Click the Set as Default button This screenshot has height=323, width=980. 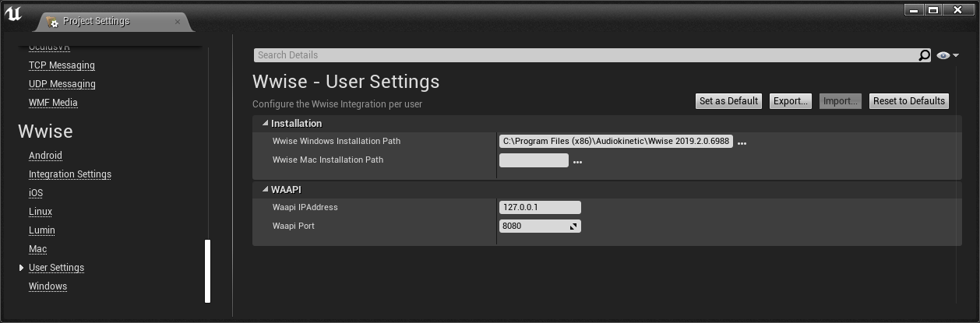pyautogui.click(x=728, y=101)
